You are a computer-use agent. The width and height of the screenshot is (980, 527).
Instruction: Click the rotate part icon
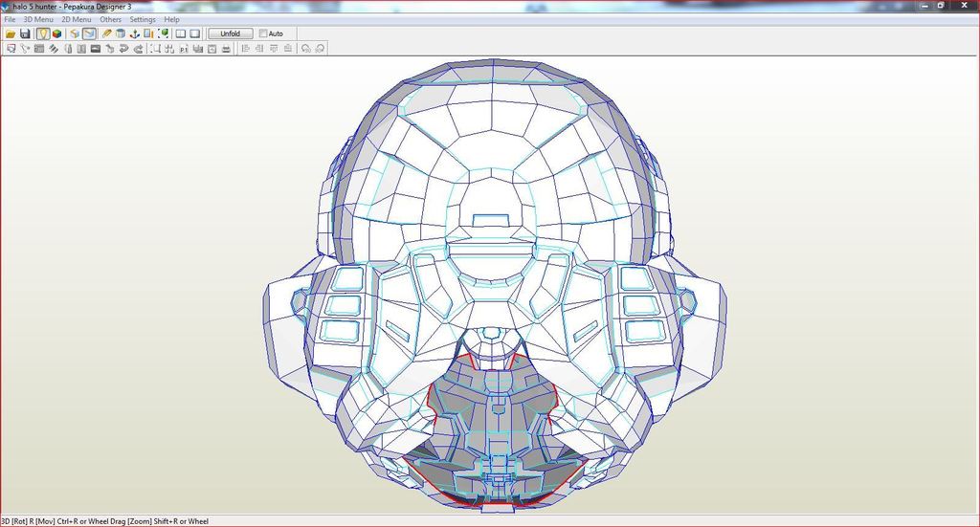point(109,49)
